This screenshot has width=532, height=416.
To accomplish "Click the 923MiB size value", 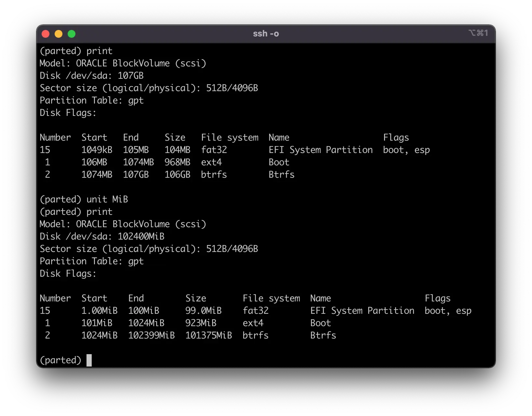I will tap(201, 323).
